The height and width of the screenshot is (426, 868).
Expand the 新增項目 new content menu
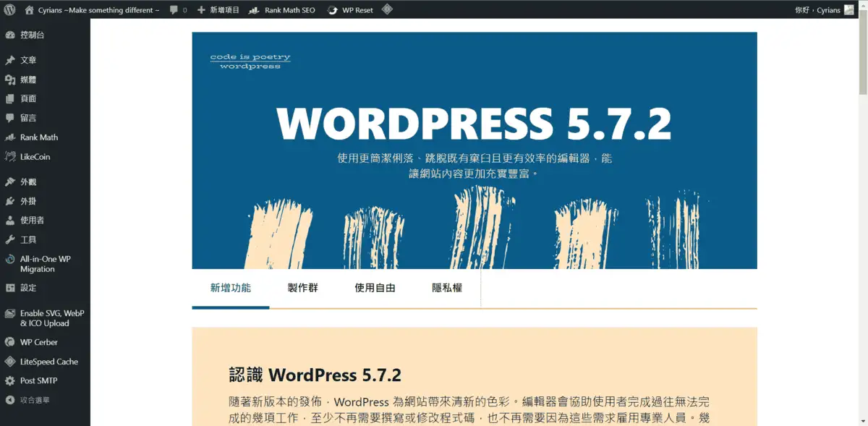(218, 10)
